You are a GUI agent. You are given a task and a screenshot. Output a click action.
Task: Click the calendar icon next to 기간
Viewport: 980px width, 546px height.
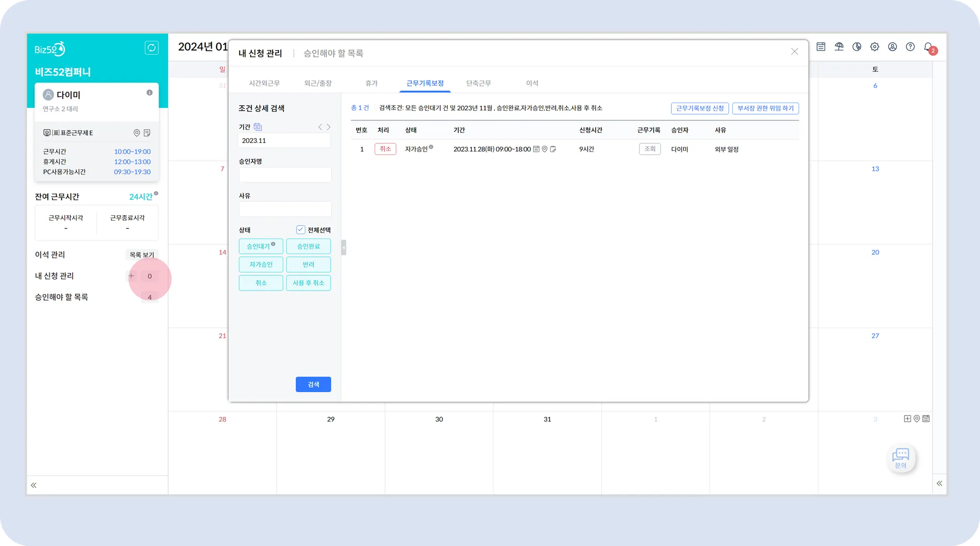pos(257,127)
